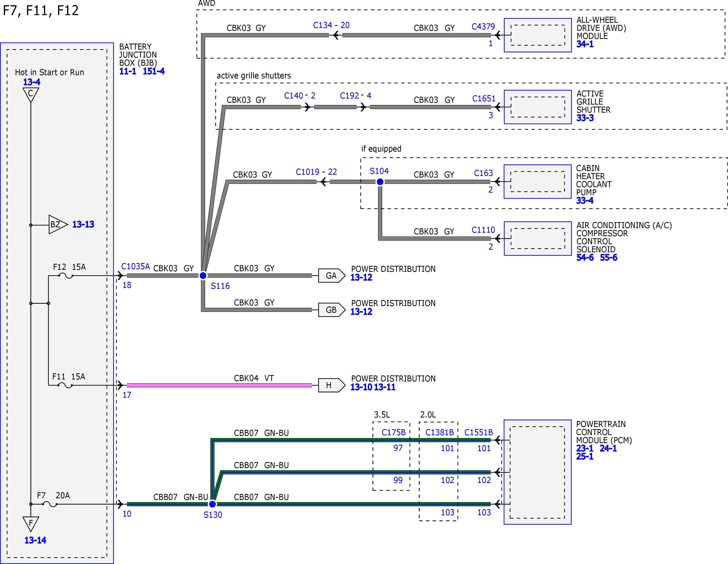Viewport: 728px width, 564px height.
Task: Open power distribution link 13-10
Action: tap(361, 387)
